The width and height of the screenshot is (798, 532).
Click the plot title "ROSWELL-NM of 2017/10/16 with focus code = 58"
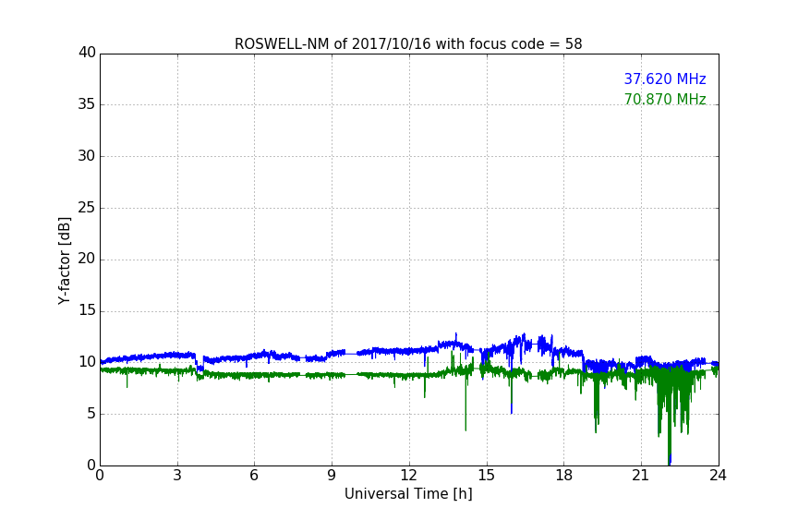(x=408, y=43)
